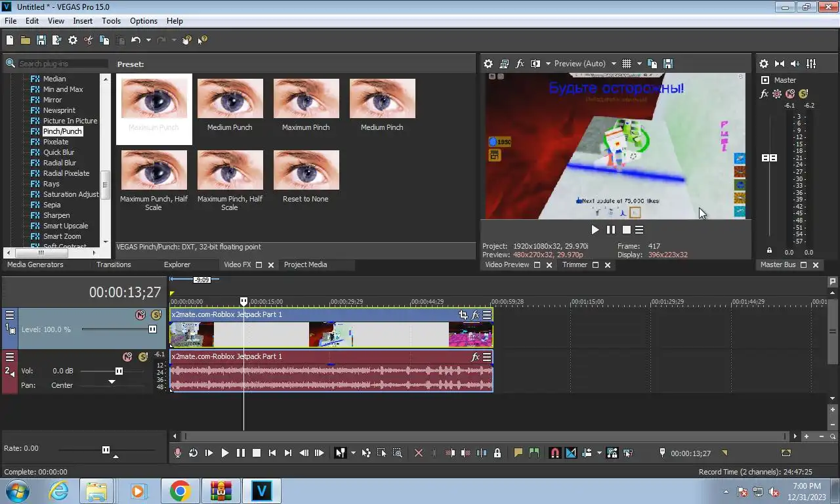Click the playback Rate slider handle
Screen dimensions: 840x504
[106, 450]
